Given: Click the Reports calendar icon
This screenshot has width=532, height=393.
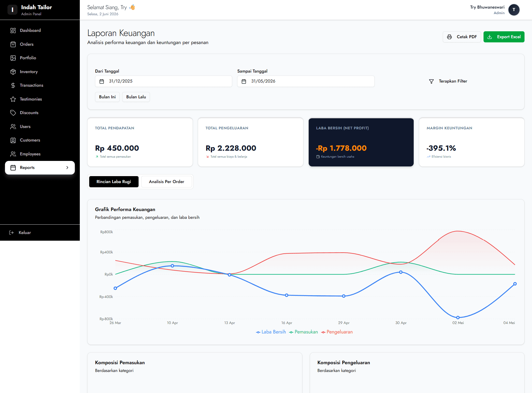Looking at the screenshot, I should (x=13, y=168).
